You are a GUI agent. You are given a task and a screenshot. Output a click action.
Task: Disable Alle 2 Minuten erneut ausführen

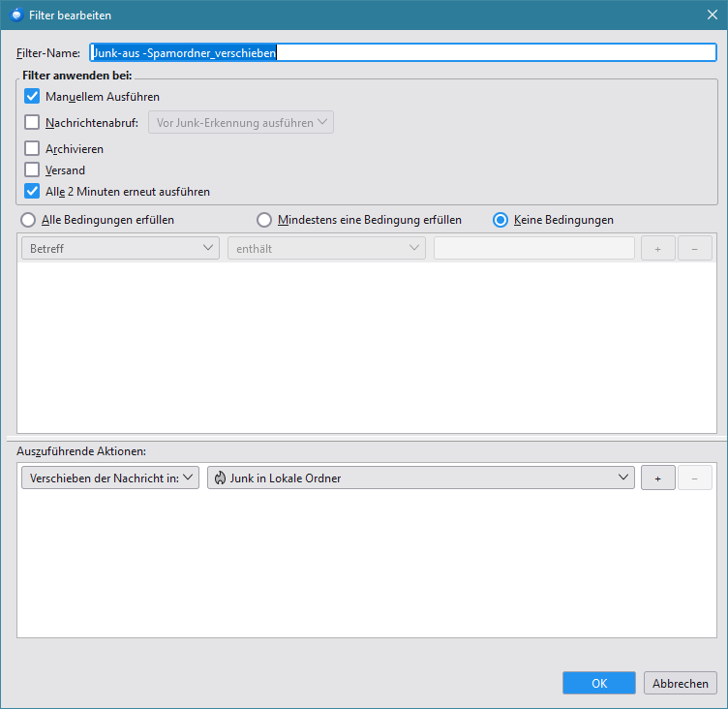coord(32,192)
